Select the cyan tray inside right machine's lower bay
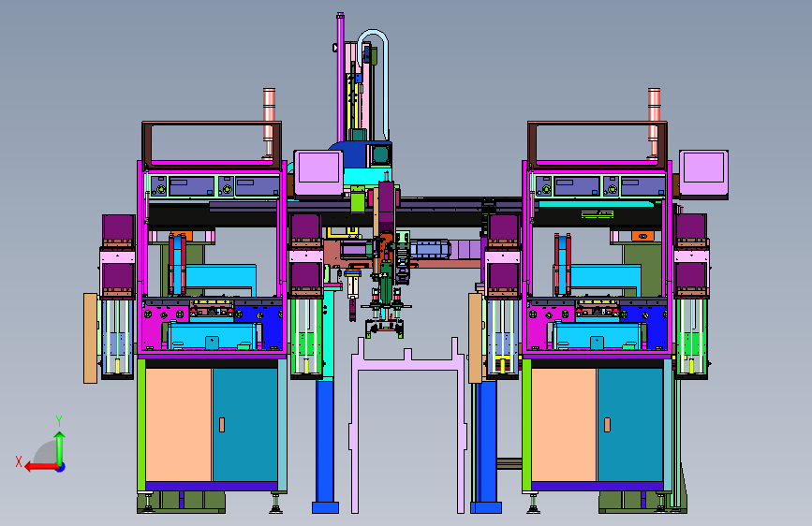The height and width of the screenshot is (526, 812). pyautogui.click(x=598, y=335)
